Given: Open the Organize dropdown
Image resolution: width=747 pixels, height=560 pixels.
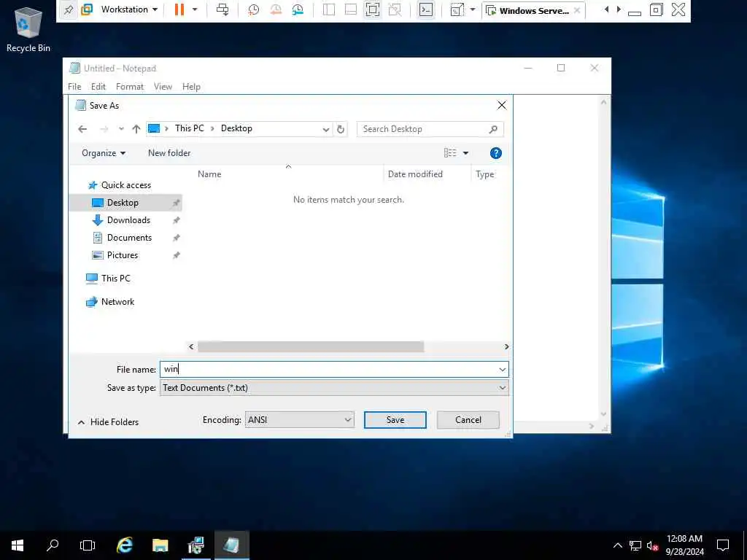Looking at the screenshot, I should point(104,153).
